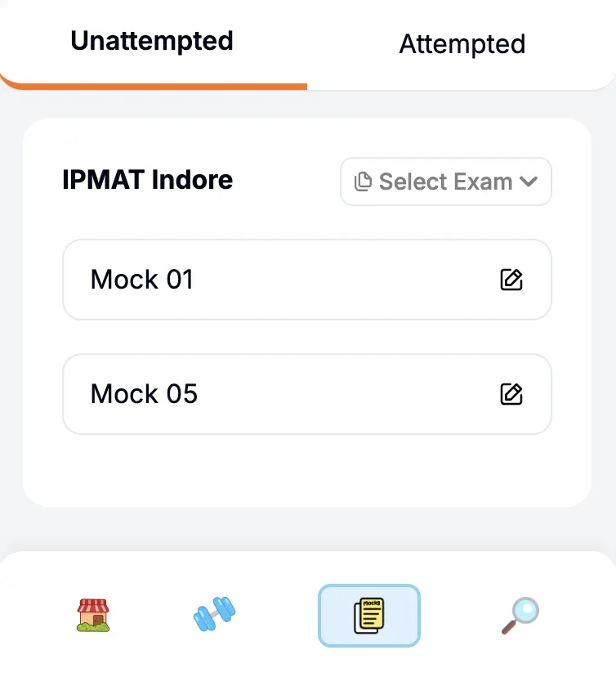Click the orange underline below Unattempted
The height and width of the screenshot is (677, 616).
coord(155,87)
